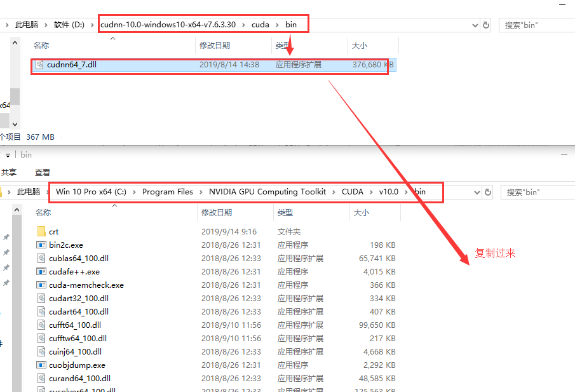Expand chevron after cudnn-10.0-windows10 breadcrumb

point(243,25)
